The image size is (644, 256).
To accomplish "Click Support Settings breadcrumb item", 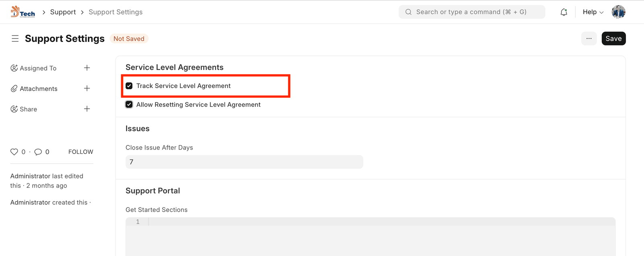I will pyautogui.click(x=116, y=12).
